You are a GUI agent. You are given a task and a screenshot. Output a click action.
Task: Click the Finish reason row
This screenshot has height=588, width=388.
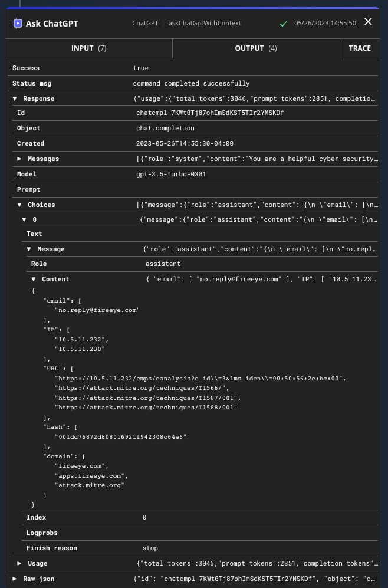52,548
